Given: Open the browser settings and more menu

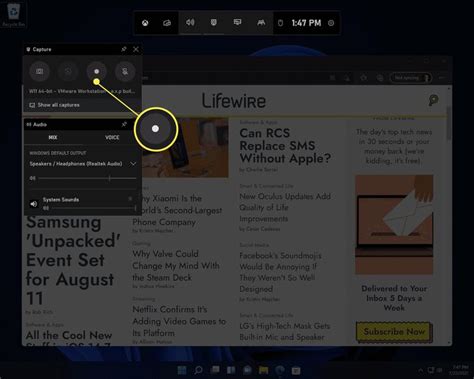Looking at the screenshot, I should tap(442, 78).
